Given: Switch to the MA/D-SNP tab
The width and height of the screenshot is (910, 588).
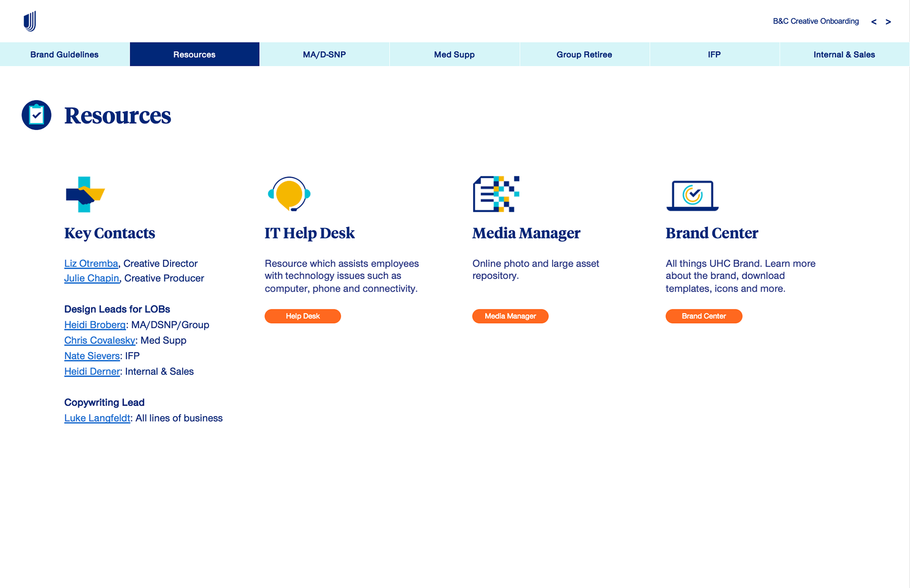Looking at the screenshot, I should 324,54.
